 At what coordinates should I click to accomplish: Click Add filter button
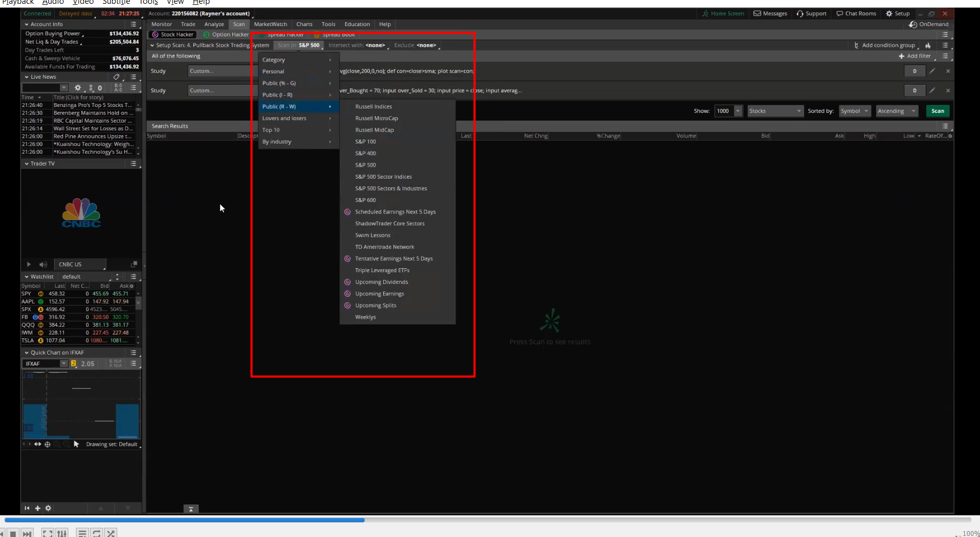(915, 56)
